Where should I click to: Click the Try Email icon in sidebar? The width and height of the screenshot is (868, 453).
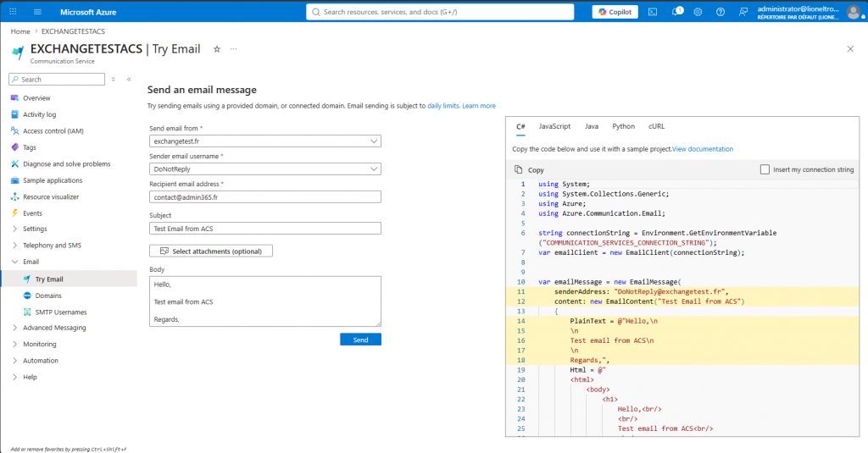[27, 279]
